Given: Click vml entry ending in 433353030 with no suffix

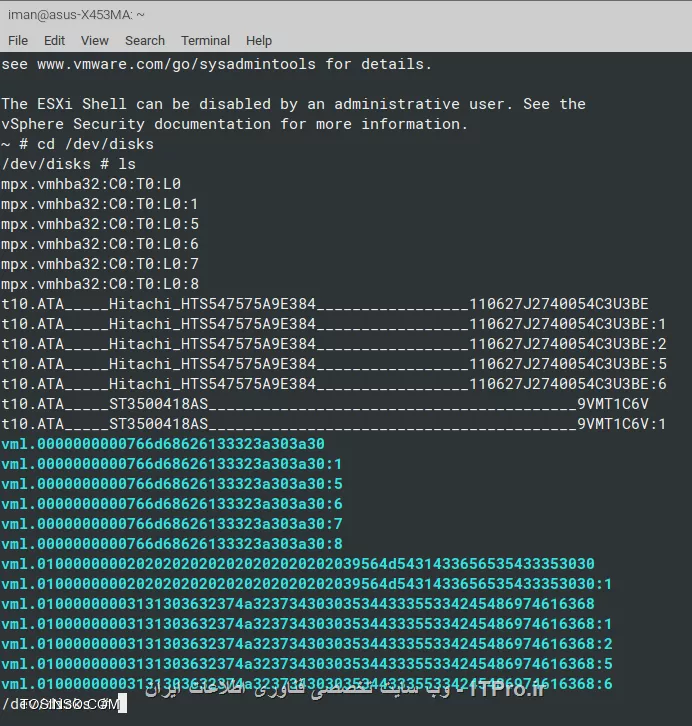Looking at the screenshot, I should click(x=298, y=564).
